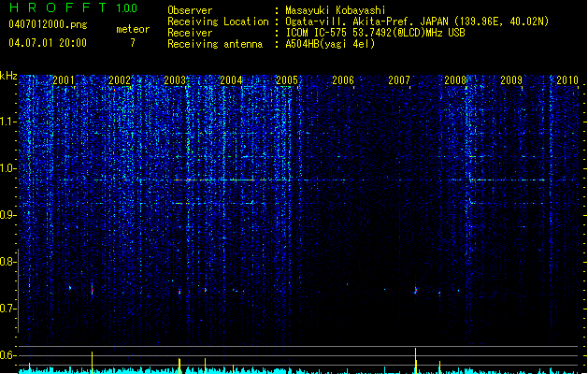Click the 'Receiving antenna' label

point(215,44)
